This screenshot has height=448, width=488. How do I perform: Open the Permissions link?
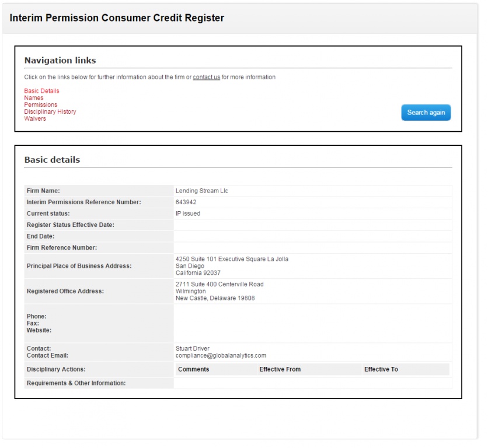pos(41,105)
